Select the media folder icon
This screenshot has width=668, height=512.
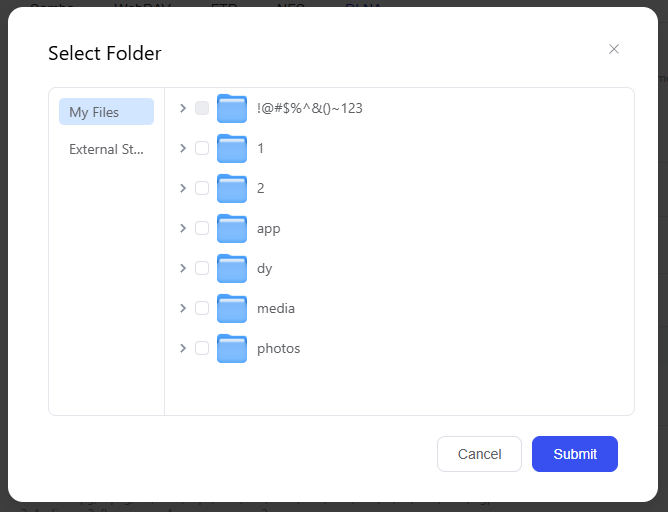click(232, 308)
